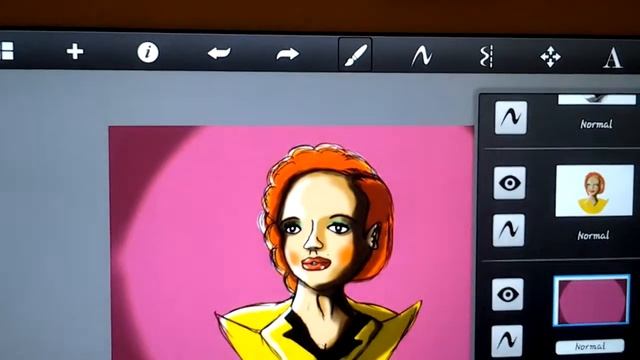Select the pink background layer thumbnail
The image size is (640, 360).
[592, 300]
